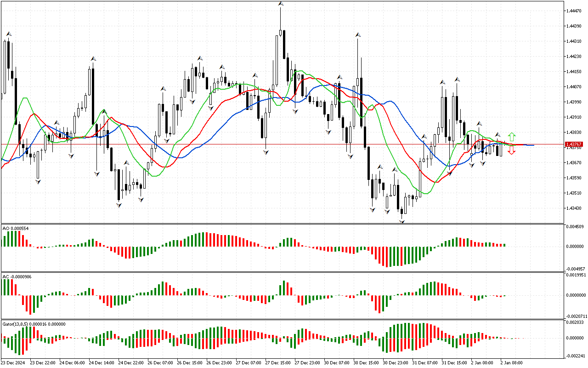
Task: Click the 1.43430 price axis label
Action: coord(575,208)
